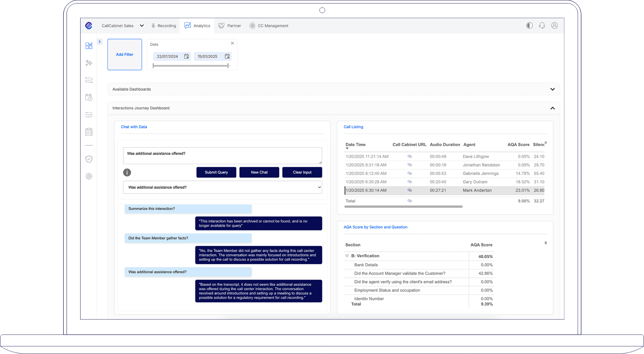This screenshot has width=644, height=354.
Task: Select the clipboard checklist sidebar icon
Action: click(x=89, y=131)
